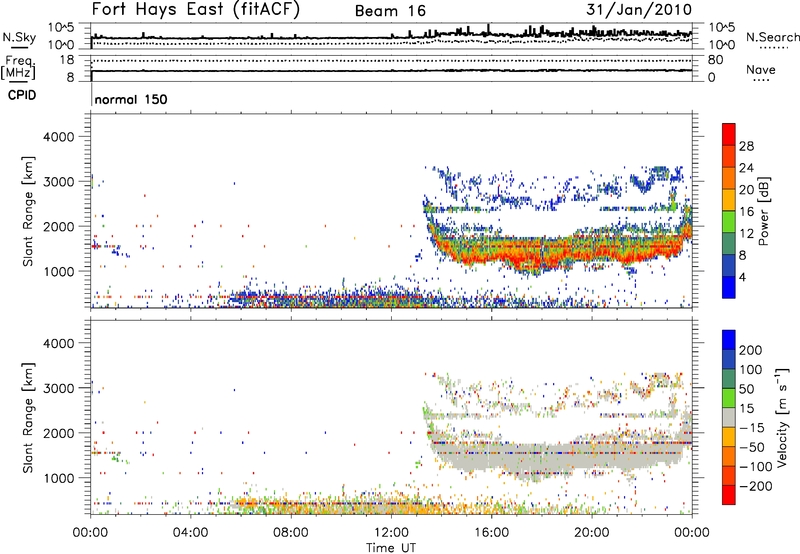
Task: Select the Power [dB] colorbar title
Action: click(763, 211)
